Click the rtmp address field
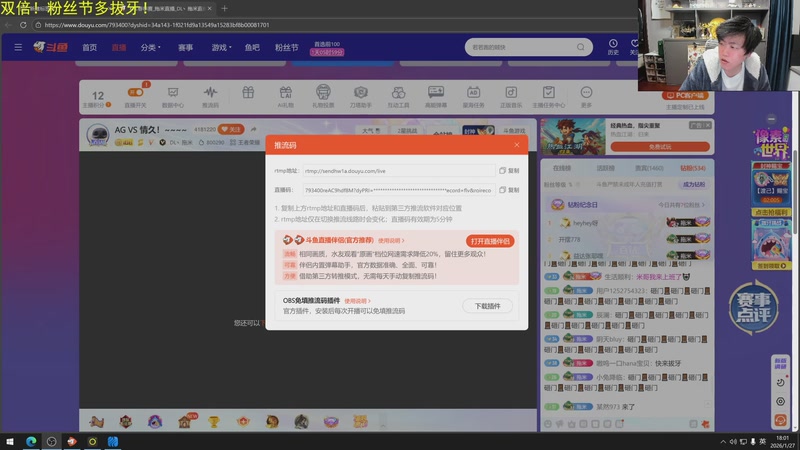Image resolution: width=800 pixels, height=450 pixels. pos(398,171)
